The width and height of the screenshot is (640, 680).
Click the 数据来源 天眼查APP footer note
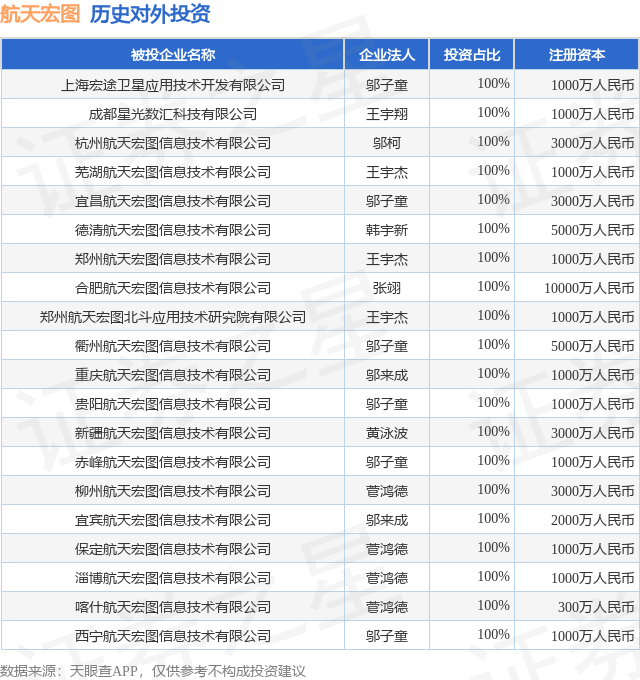pos(153,671)
